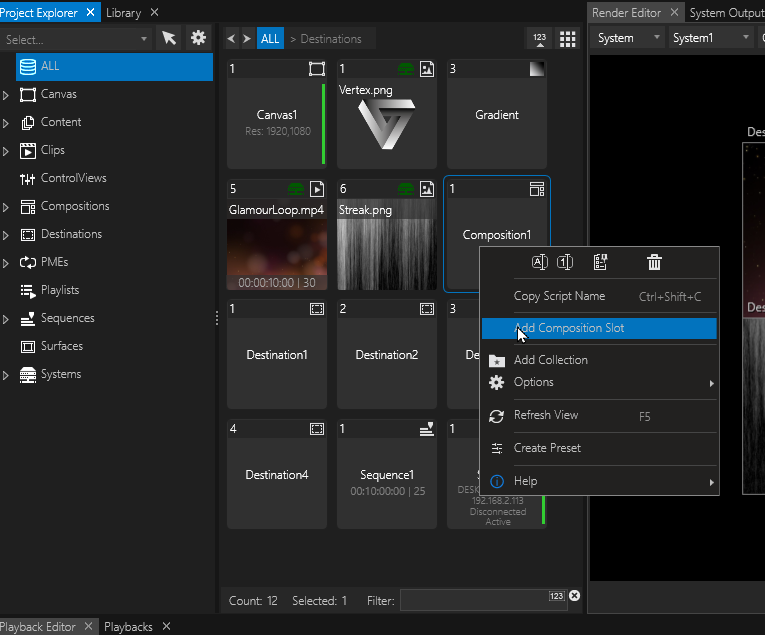This screenshot has height=635, width=765.
Task: Open the Playbacks tab
Action: point(128,627)
